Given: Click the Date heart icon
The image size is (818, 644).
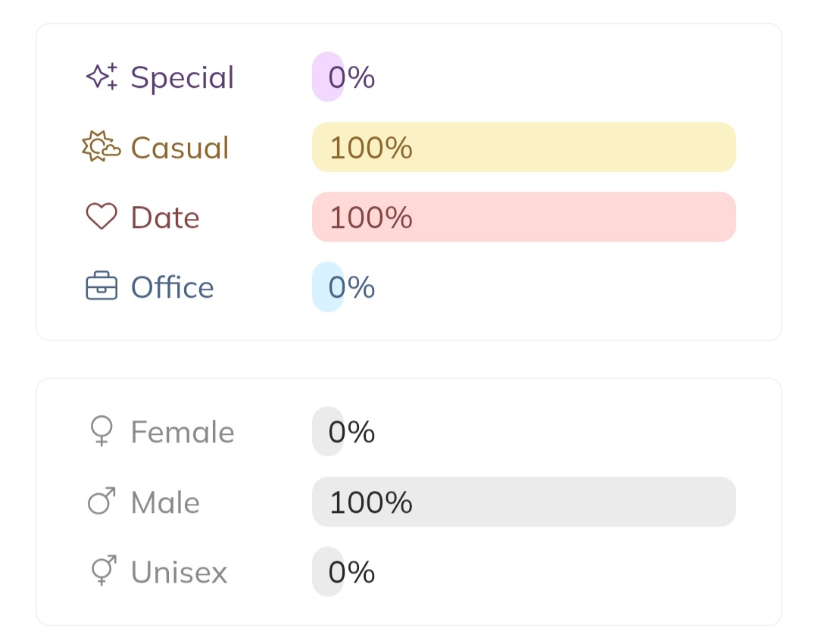Looking at the screenshot, I should [x=101, y=217].
